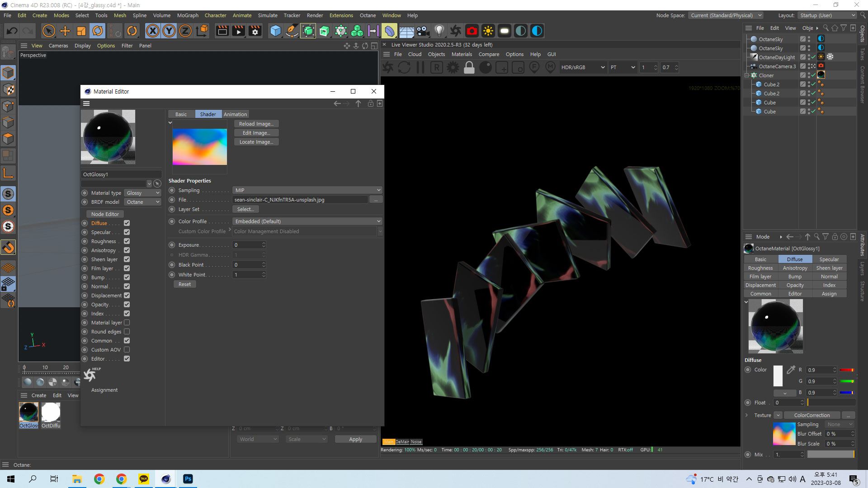Select the Live Selection tool

point(48,31)
